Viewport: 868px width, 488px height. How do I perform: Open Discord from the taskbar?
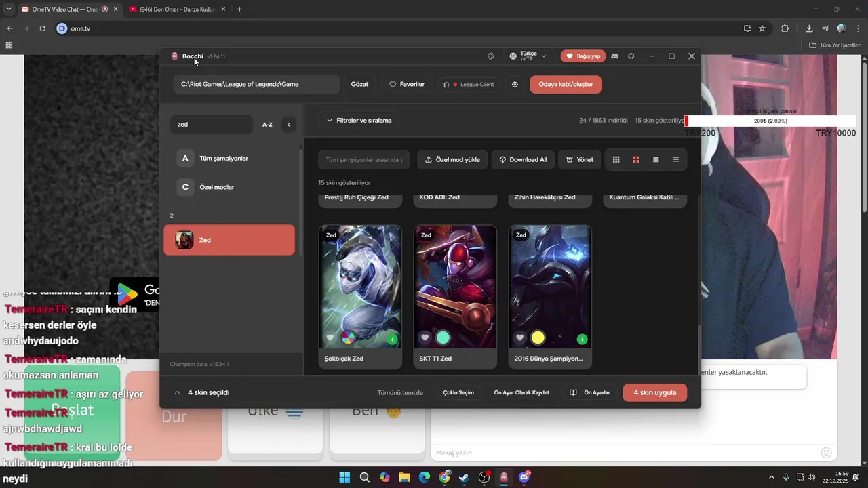pos(524,477)
